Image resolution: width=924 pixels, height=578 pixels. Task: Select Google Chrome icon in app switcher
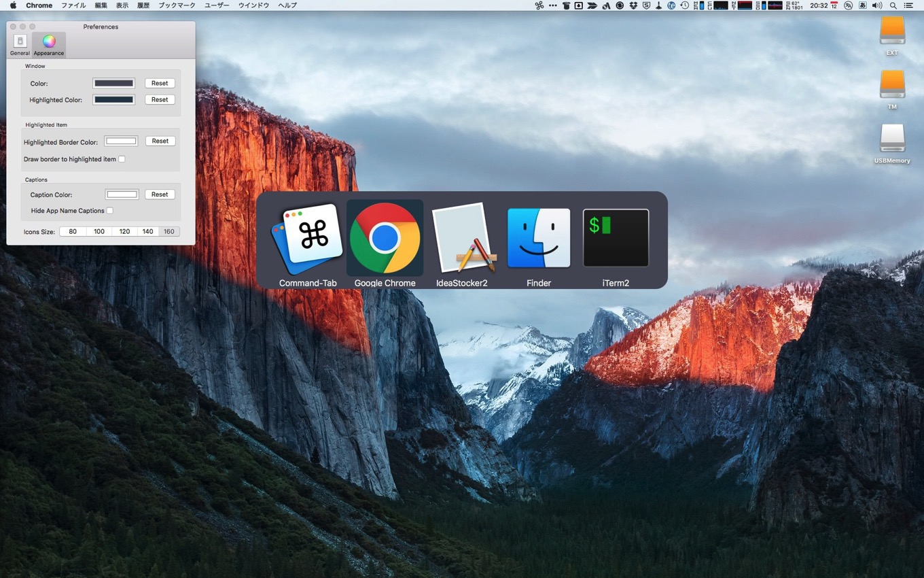385,238
